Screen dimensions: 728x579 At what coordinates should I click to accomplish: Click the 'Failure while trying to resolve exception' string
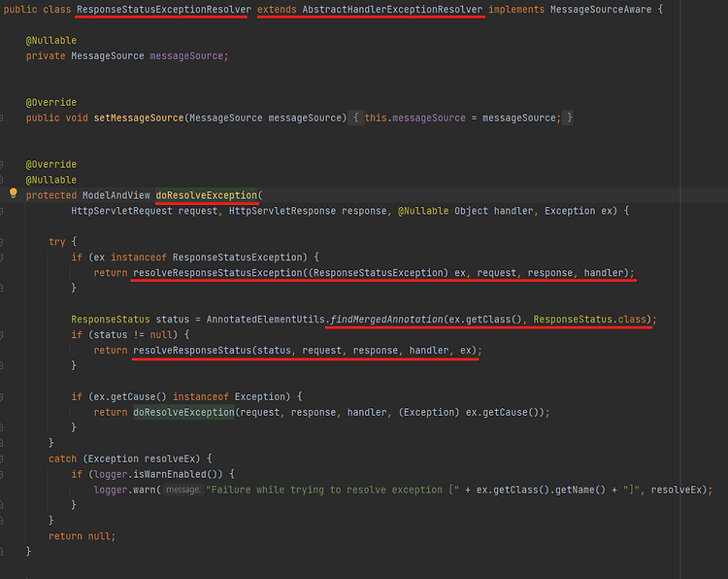(x=332, y=490)
